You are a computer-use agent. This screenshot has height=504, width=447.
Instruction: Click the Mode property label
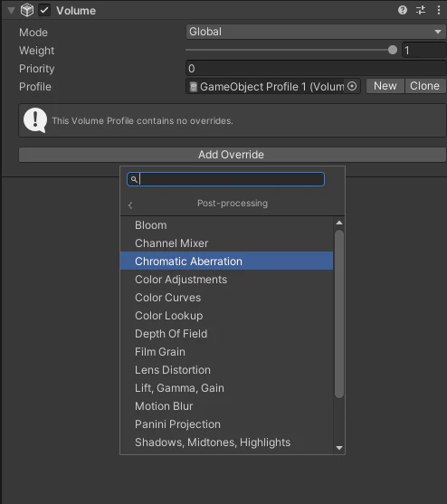[33, 33]
